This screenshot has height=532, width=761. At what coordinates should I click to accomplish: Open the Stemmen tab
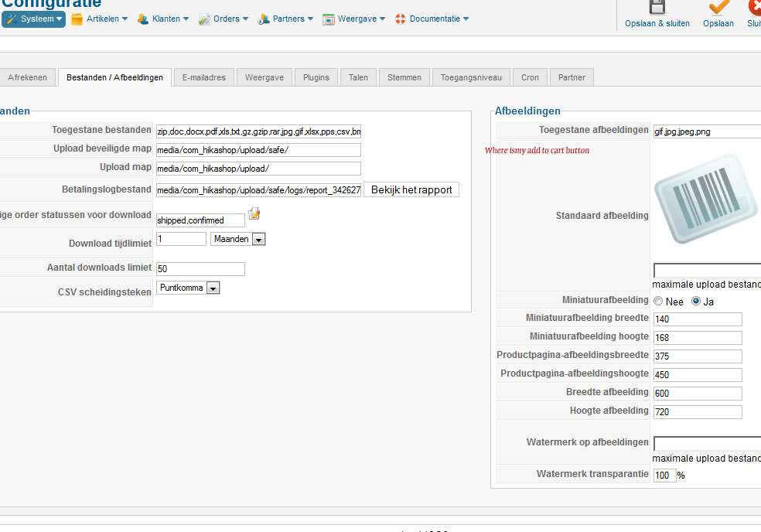click(404, 77)
